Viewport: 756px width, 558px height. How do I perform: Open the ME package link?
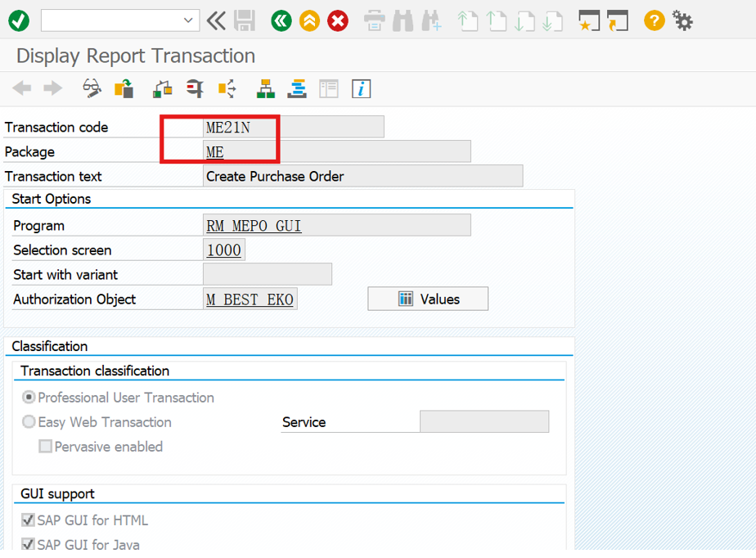tap(215, 152)
